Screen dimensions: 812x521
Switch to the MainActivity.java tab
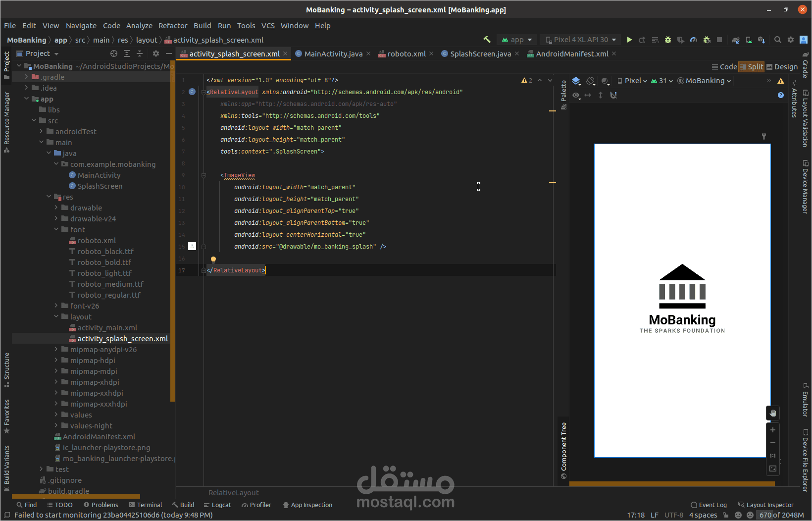tap(333, 54)
